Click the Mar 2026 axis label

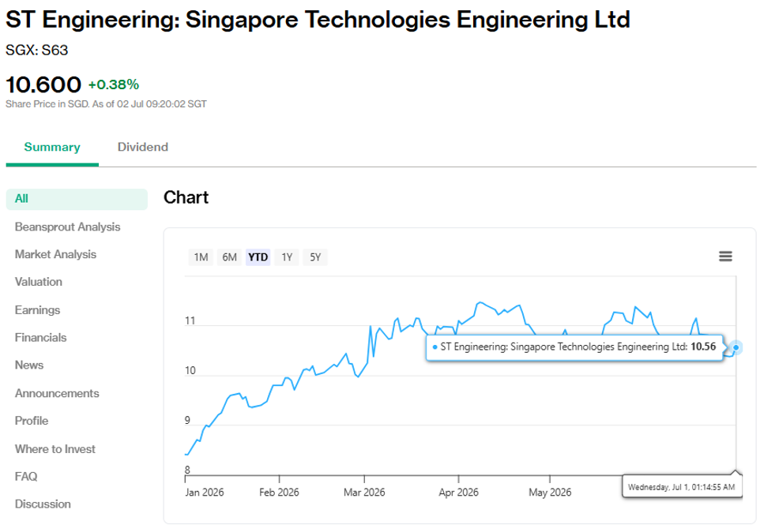[364, 493]
